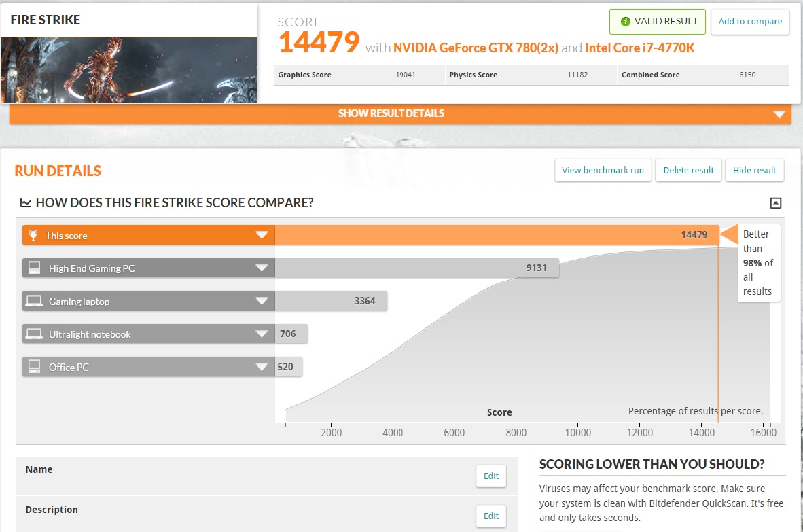The height and width of the screenshot is (532, 803).
Task: Click the RUN DETAILS heading
Action: tap(58, 171)
